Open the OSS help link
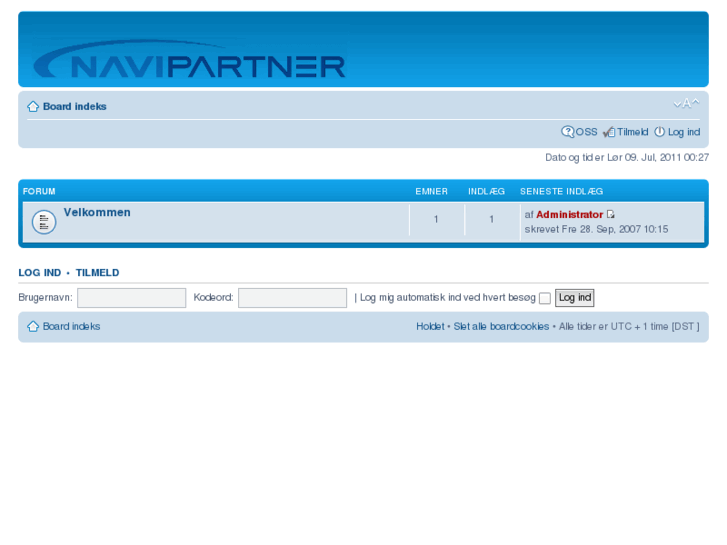Screen dimensions: 727x545 coord(587,132)
